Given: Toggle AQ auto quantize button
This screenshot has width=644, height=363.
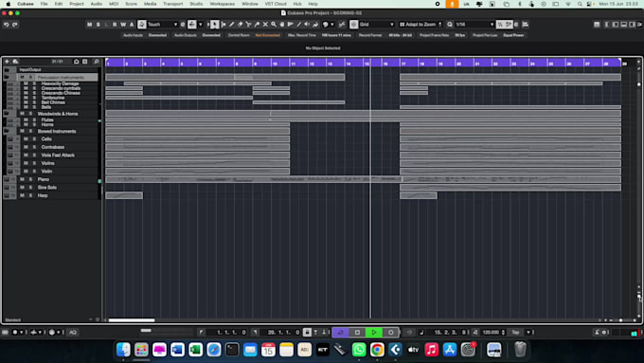Looking at the screenshot, I should click(73, 332).
